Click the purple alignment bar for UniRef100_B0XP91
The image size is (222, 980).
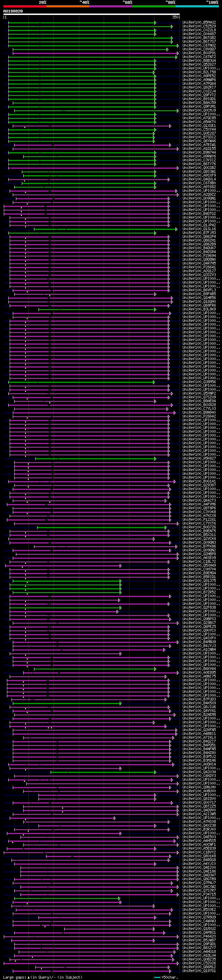95,53
